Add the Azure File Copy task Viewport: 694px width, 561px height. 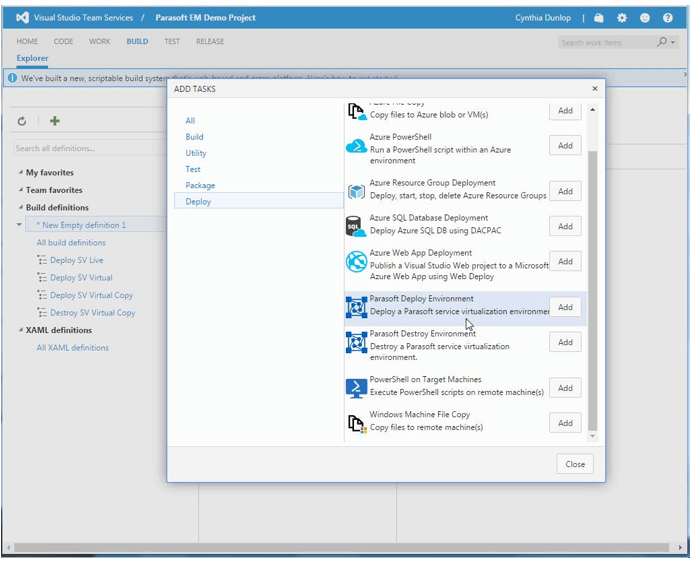565,111
